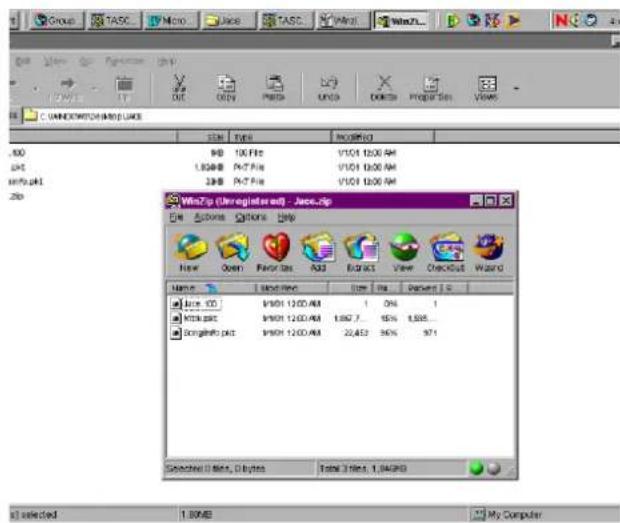Image resolution: width=620 pixels, height=523 pixels.
Task: Open the WinZip Options menu
Action: point(251,217)
